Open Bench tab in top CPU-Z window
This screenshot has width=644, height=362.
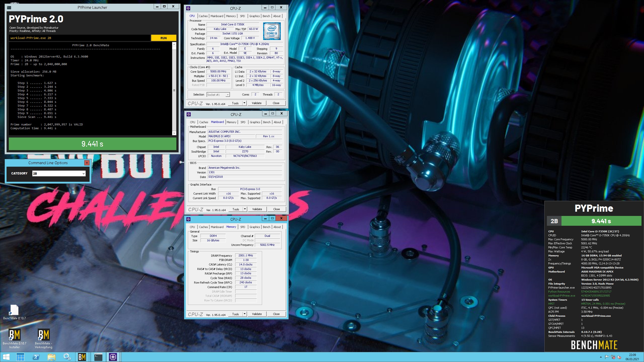coord(266,16)
